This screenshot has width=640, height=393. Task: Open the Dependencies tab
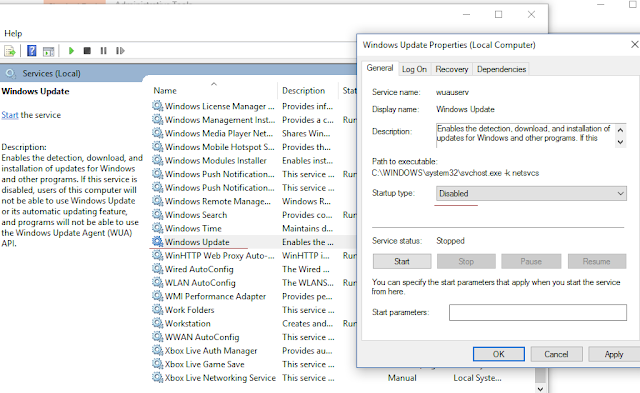click(x=501, y=69)
